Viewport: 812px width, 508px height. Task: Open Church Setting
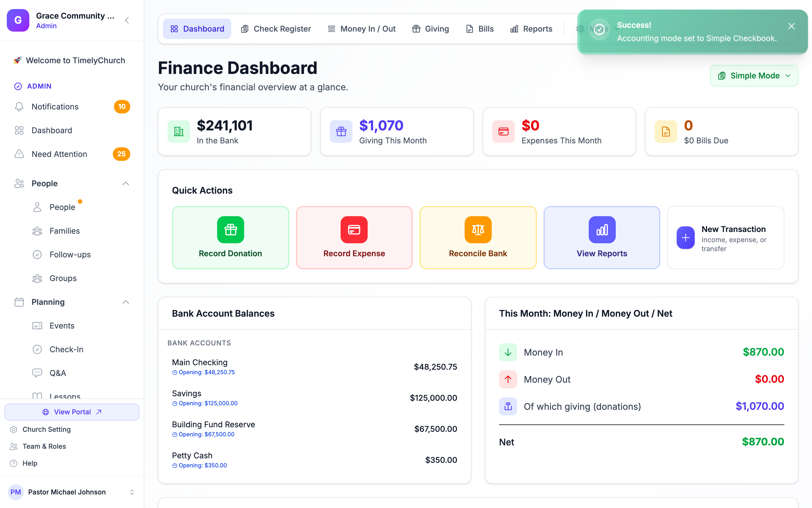click(x=47, y=429)
